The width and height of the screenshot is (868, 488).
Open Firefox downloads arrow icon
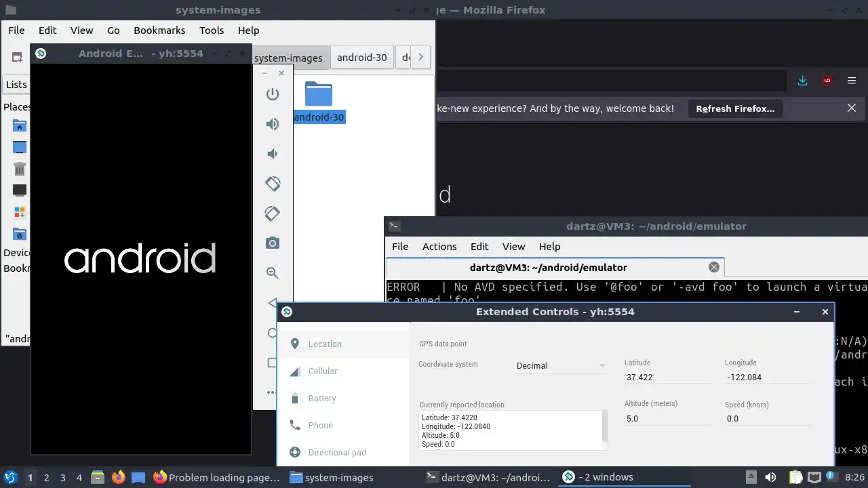tap(803, 80)
